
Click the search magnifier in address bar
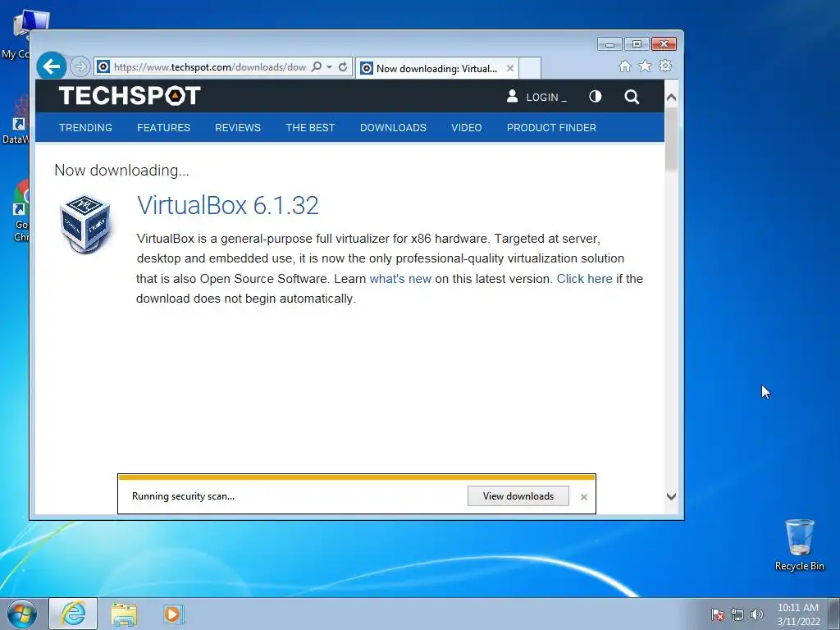(317, 66)
